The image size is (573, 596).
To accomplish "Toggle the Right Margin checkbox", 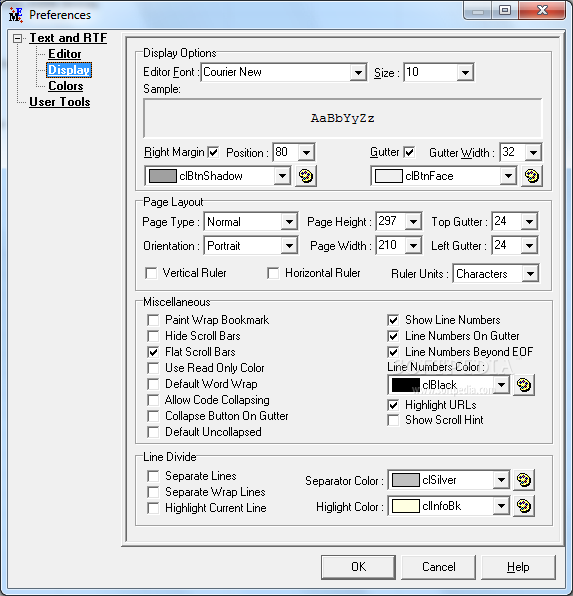I will coord(213,152).
